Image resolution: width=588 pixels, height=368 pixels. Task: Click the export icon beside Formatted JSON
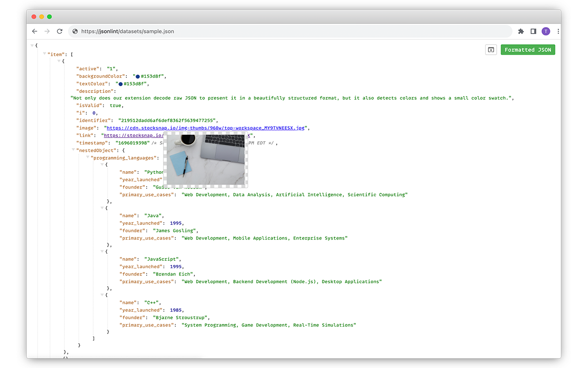pos(491,50)
